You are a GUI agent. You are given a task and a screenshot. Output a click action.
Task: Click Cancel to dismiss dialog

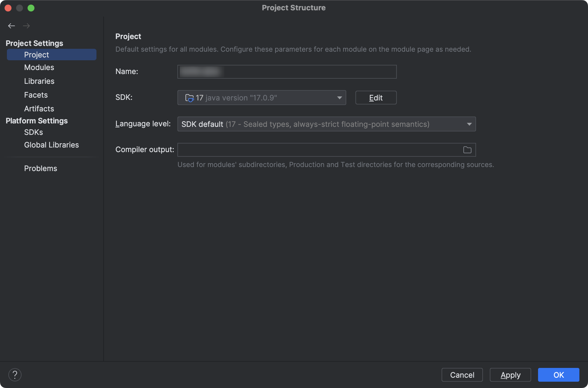click(x=462, y=375)
